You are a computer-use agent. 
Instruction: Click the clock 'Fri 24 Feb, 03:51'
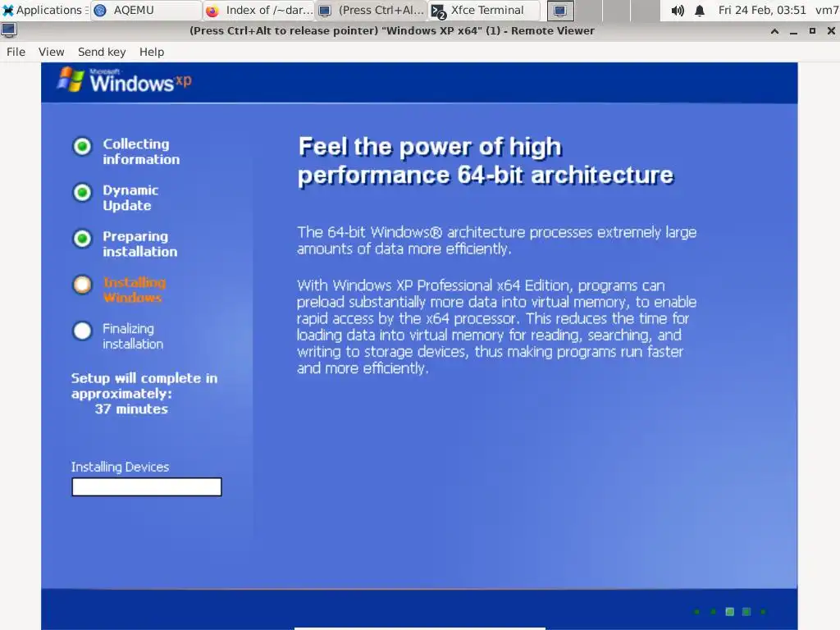click(x=762, y=10)
